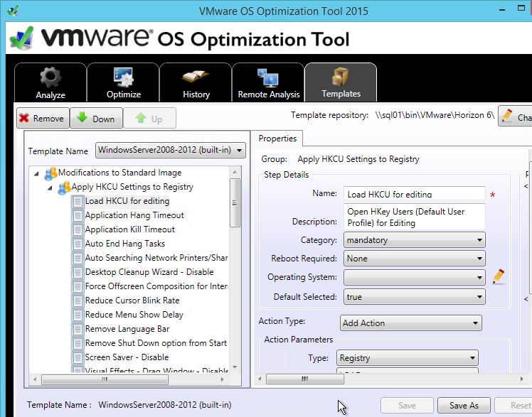Open the Default Selected dropdown
Image resolution: width=532 pixels, height=417 pixels.
[x=414, y=297]
